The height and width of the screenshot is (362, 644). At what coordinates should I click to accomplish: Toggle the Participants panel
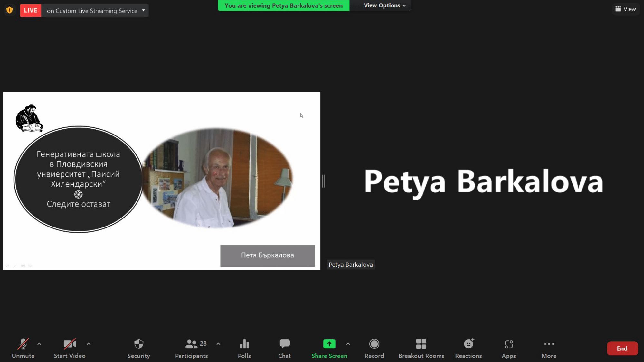click(191, 348)
